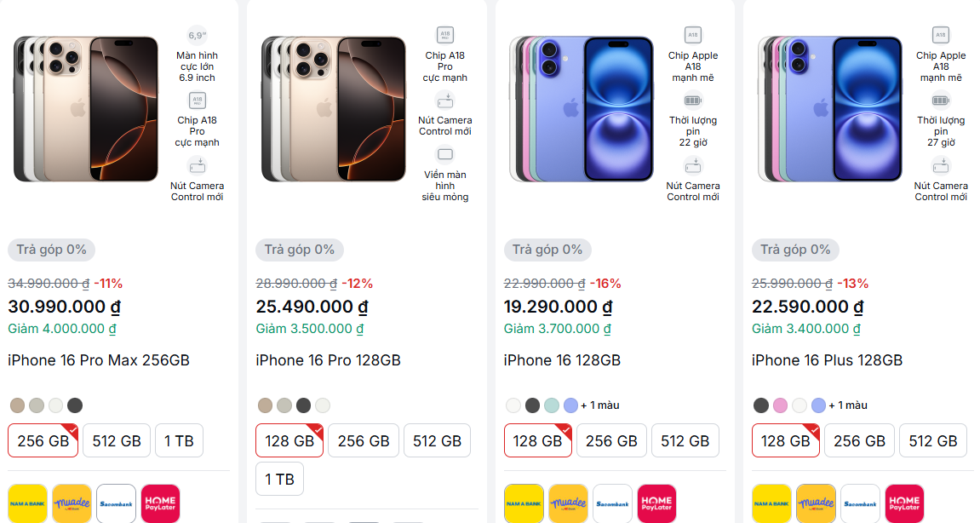Select 512 GB for iPhone 16 Pro Max
Viewport: 980px width, 523px height.
116,440
